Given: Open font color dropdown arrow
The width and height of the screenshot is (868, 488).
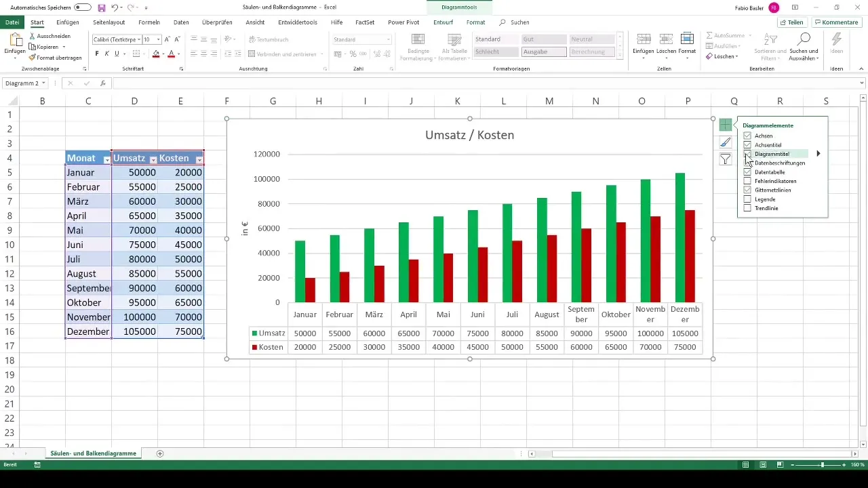Looking at the screenshot, I should pyautogui.click(x=179, y=54).
